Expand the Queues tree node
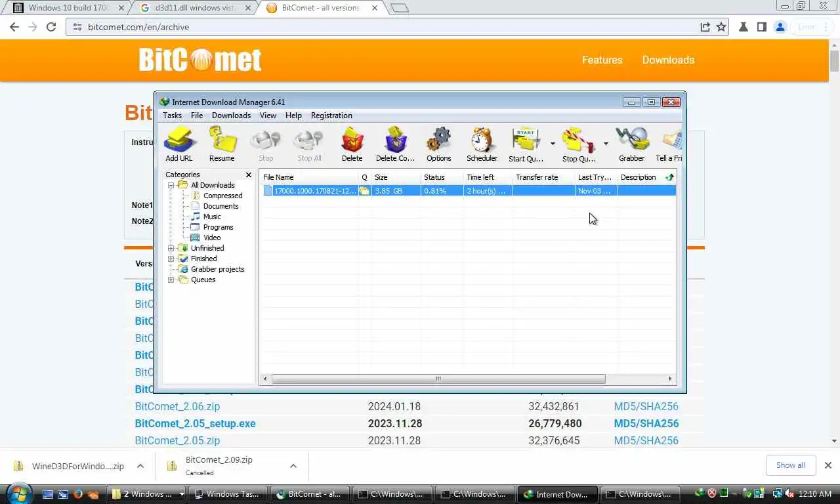Image resolution: width=840 pixels, height=504 pixels. click(171, 280)
